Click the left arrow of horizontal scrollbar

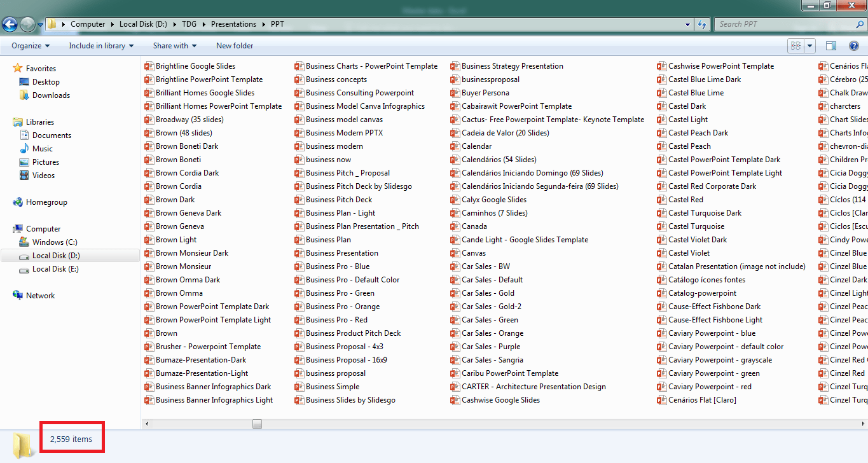click(147, 424)
